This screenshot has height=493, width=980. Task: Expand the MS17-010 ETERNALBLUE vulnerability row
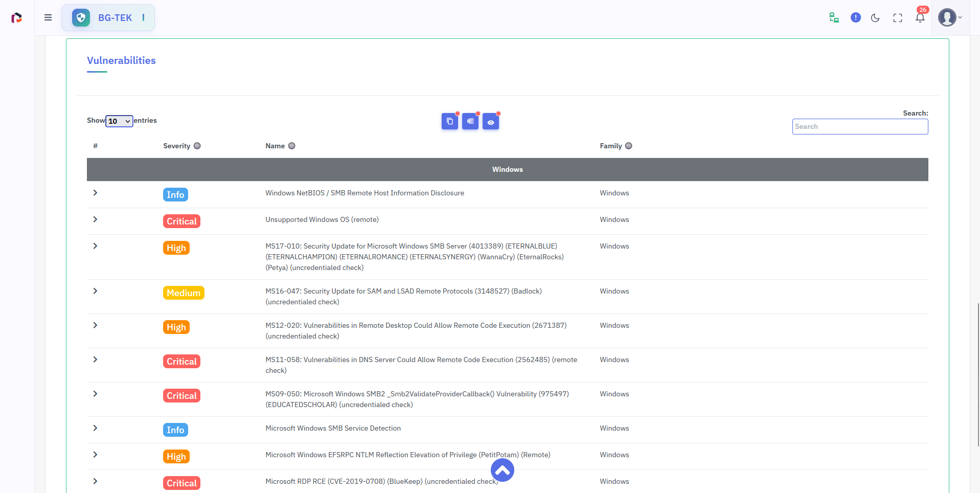[95, 246]
